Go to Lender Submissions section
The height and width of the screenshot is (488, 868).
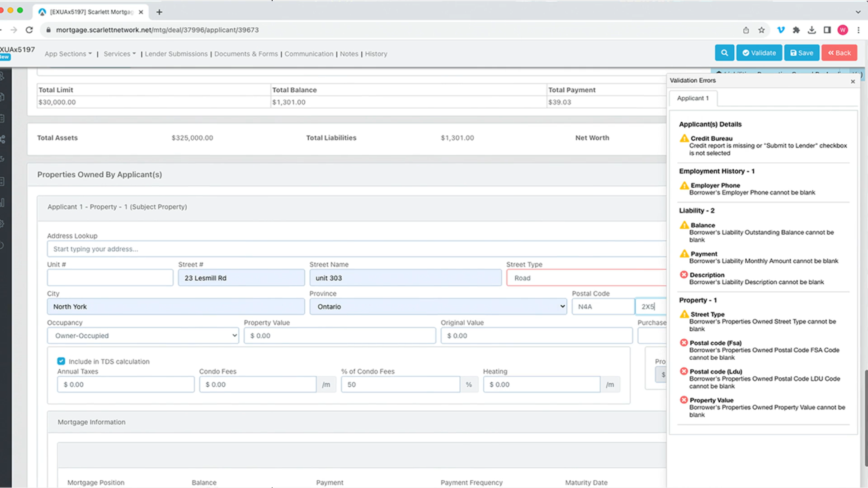click(x=176, y=54)
